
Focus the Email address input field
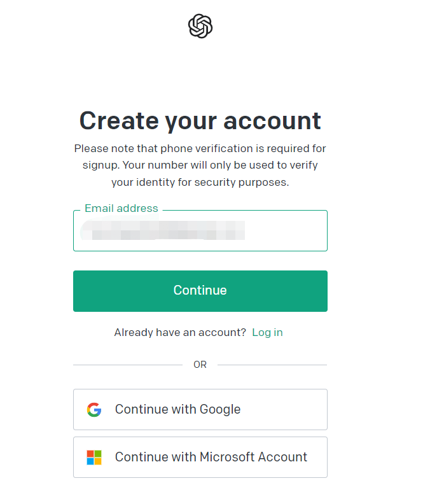coord(200,230)
